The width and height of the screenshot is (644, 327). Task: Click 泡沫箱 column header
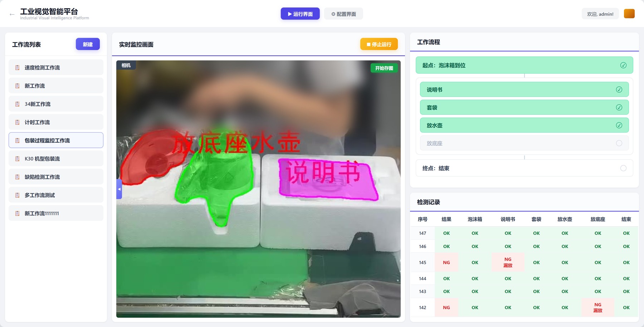click(475, 219)
